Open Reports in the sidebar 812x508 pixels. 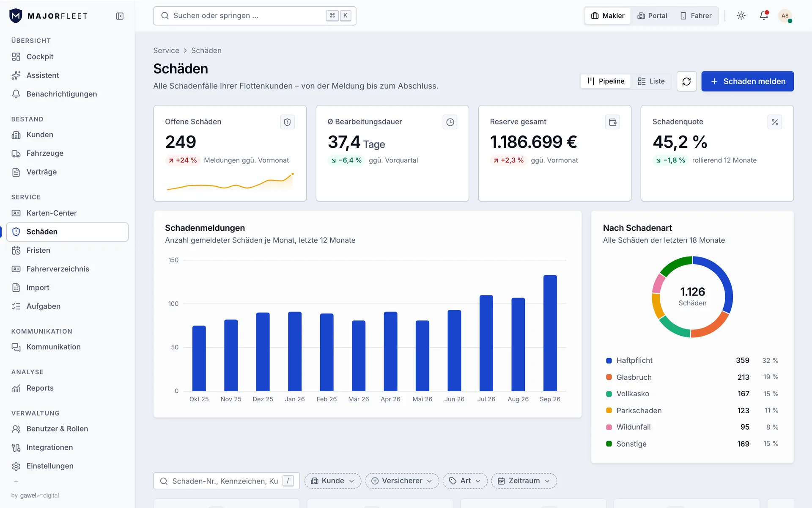click(67, 388)
